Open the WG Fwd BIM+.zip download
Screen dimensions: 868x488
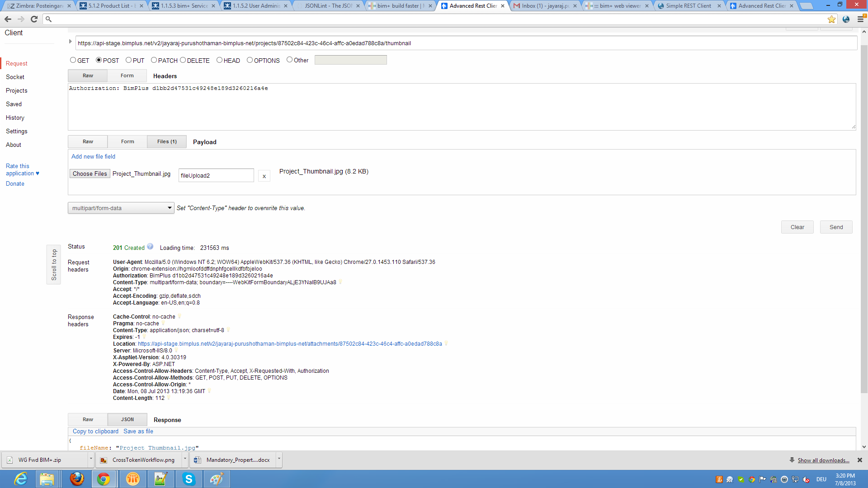point(45,460)
